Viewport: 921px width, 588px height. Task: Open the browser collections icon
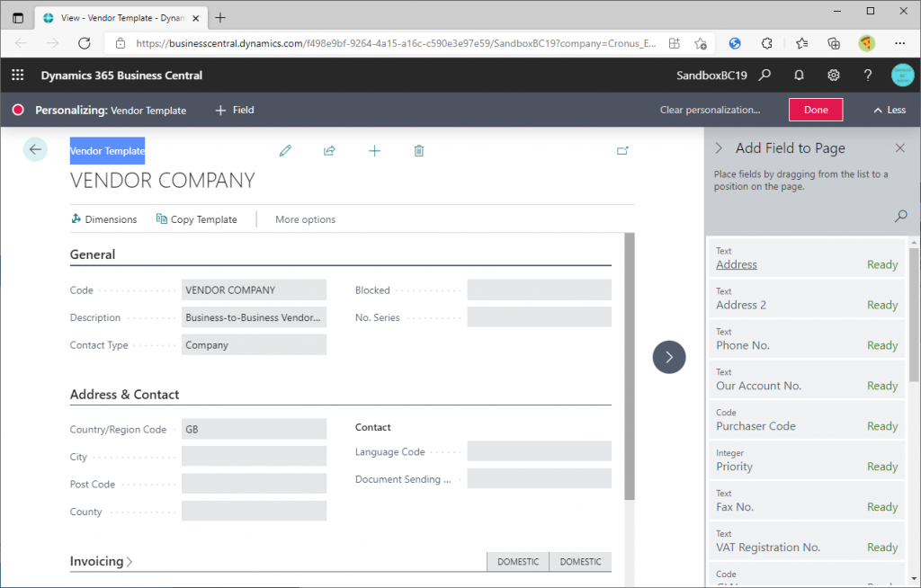coord(834,43)
